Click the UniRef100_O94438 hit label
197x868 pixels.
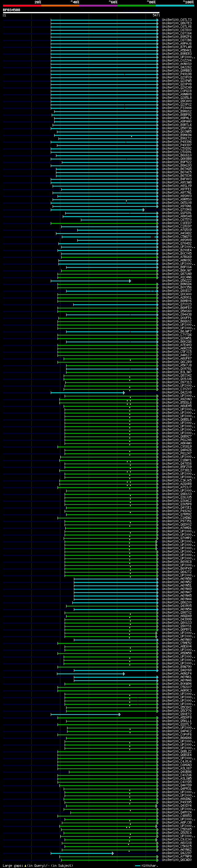pyautogui.click(x=177, y=314)
